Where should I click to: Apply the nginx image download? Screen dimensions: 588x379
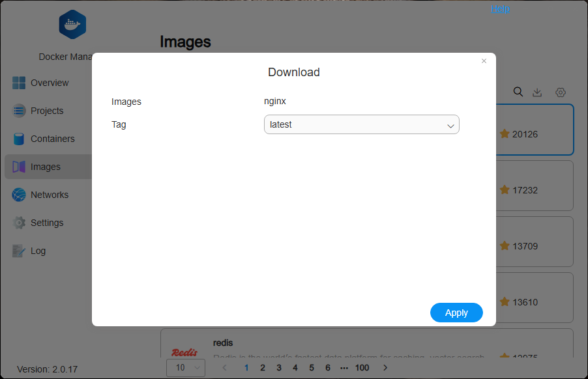[456, 313]
